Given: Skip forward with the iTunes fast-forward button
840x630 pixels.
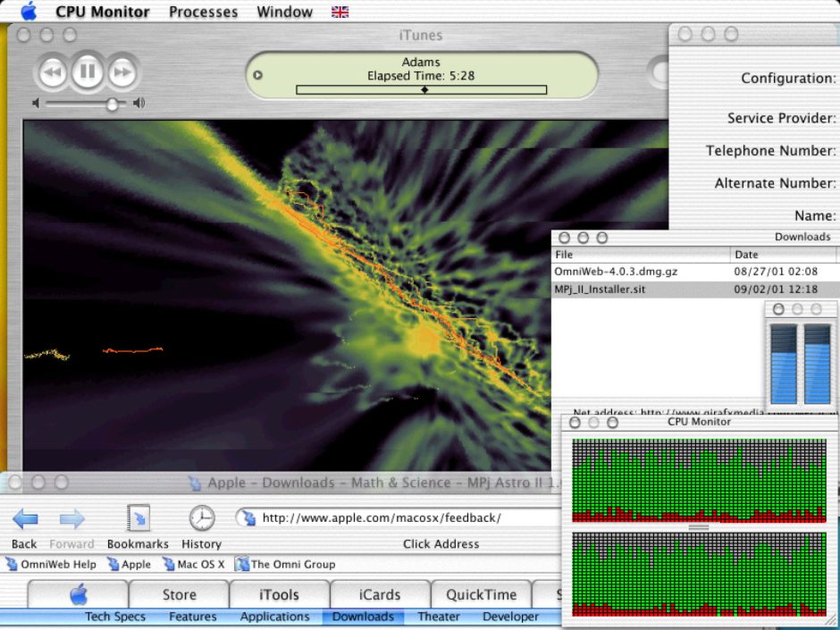Looking at the screenshot, I should pyautogui.click(x=122, y=71).
